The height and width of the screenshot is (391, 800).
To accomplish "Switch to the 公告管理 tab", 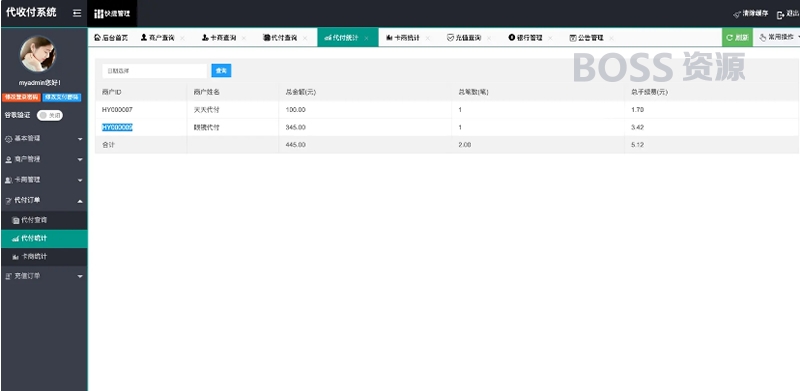I will pyautogui.click(x=586, y=38).
